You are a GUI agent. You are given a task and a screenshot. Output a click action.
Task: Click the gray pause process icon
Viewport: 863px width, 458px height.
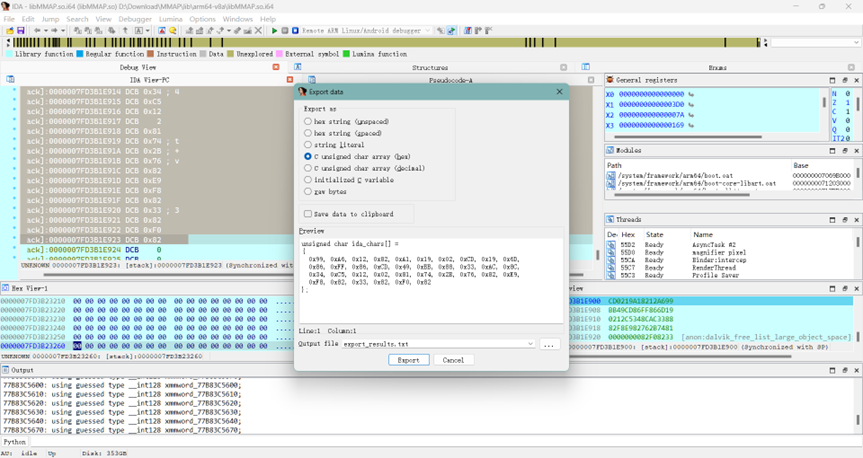click(x=285, y=31)
